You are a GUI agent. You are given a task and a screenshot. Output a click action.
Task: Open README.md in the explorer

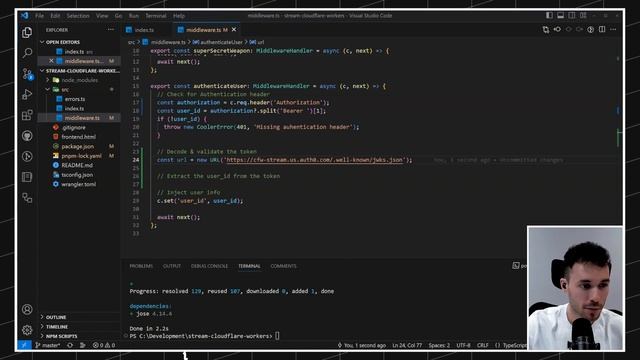coord(79,165)
